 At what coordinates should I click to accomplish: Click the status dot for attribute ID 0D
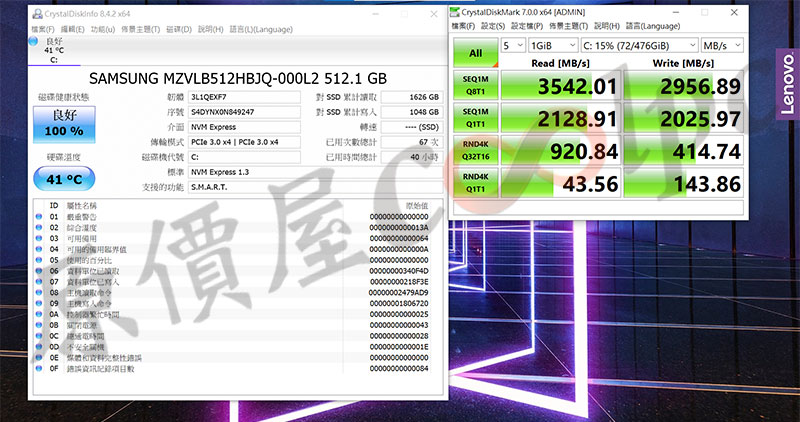(39, 347)
